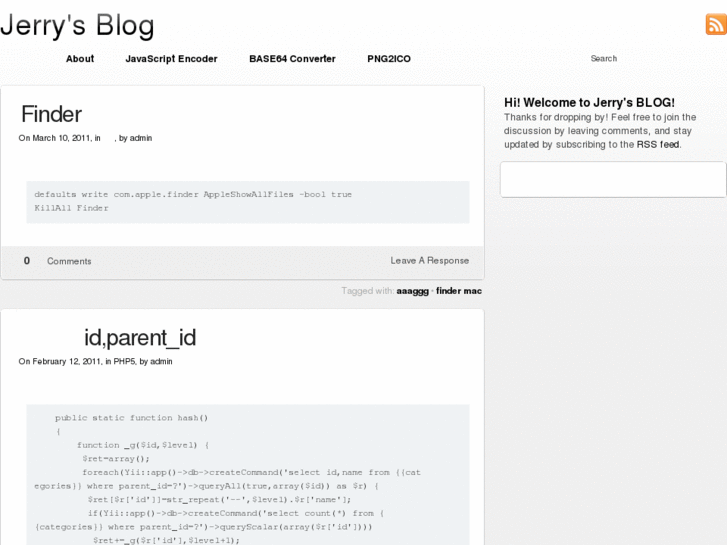Click 'Hi! Welcome to Jerry's BLOG!' heading
This screenshot has height=545, width=727.
pos(589,103)
